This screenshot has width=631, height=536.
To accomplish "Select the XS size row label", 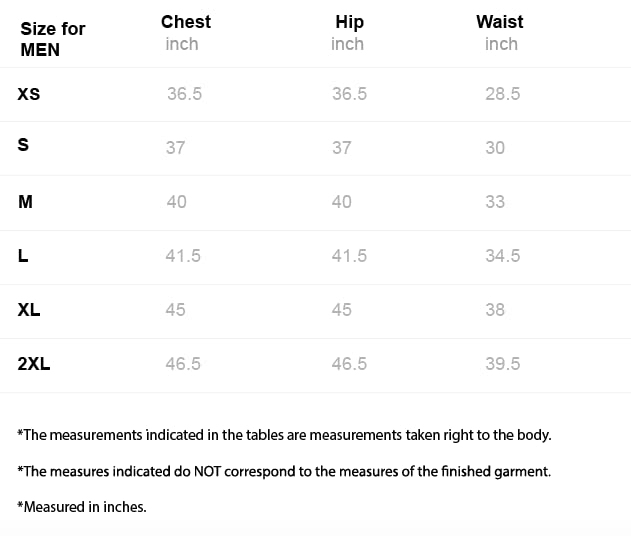I will point(29,94).
